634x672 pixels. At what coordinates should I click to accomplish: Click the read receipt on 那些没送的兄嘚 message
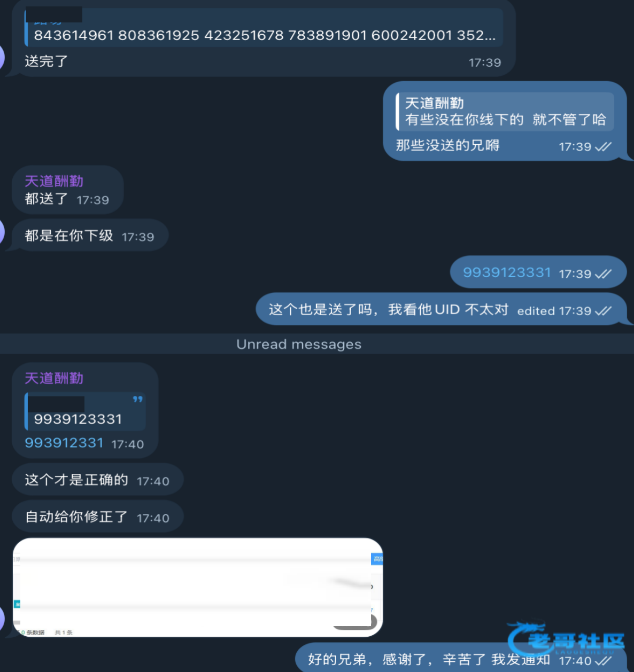click(x=603, y=147)
